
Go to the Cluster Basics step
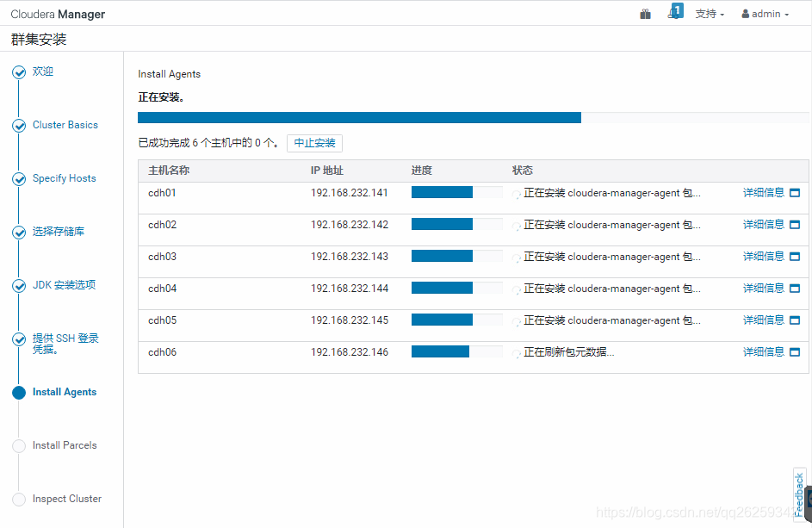[x=65, y=125]
